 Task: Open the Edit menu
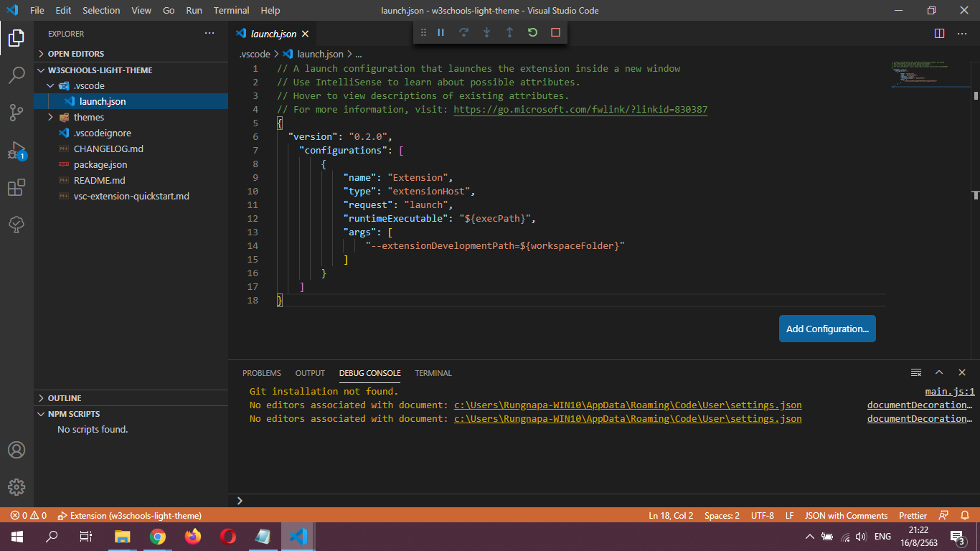point(63,10)
